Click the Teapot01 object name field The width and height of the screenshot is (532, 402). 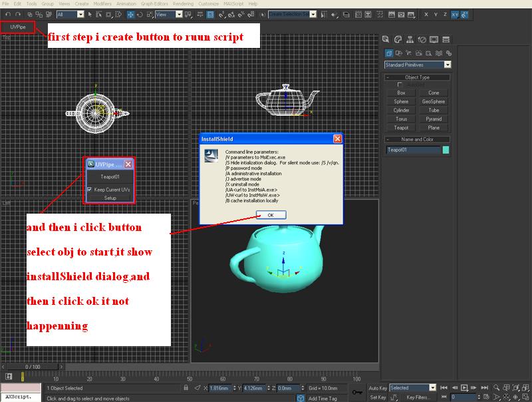click(x=413, y=150)
